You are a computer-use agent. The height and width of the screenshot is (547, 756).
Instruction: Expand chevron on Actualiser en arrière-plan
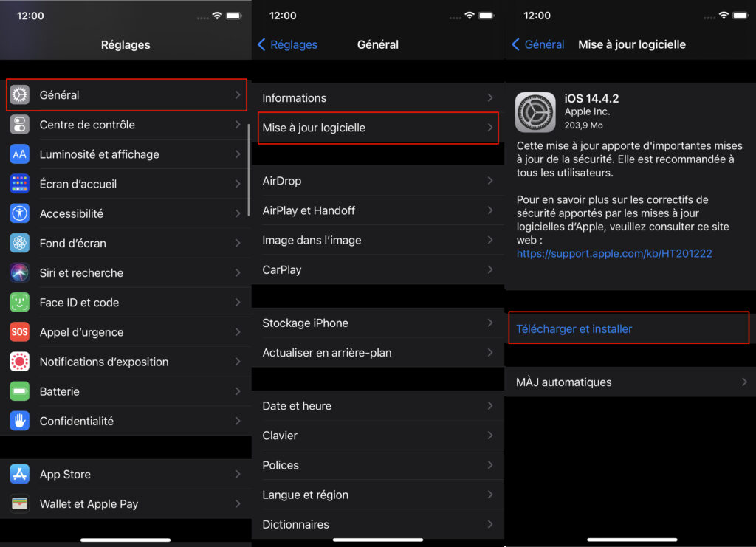[490, 352]
